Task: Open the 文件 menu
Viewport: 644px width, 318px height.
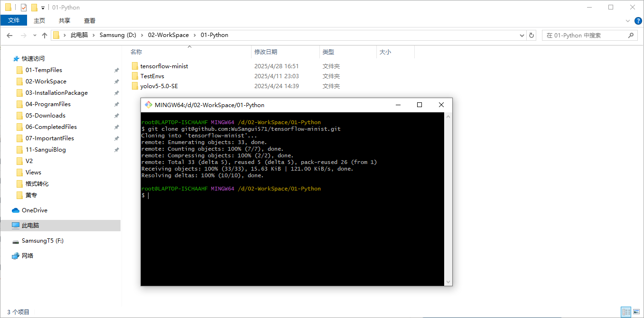Action: (14, 20)
